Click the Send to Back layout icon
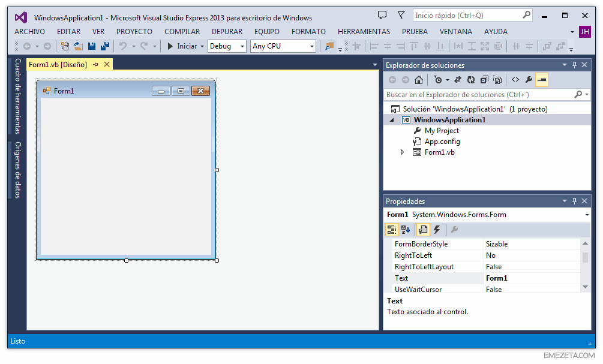603x364 pixels. point(560,47)
